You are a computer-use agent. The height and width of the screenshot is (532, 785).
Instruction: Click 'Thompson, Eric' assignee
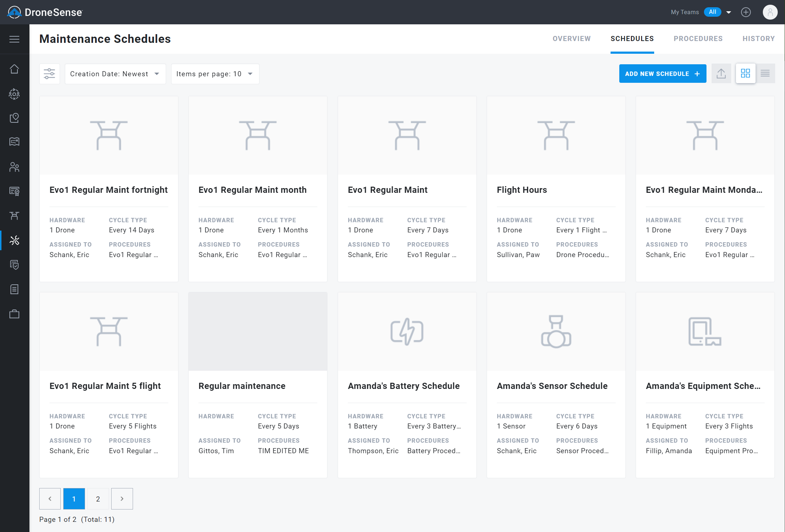tap(373, 451)
